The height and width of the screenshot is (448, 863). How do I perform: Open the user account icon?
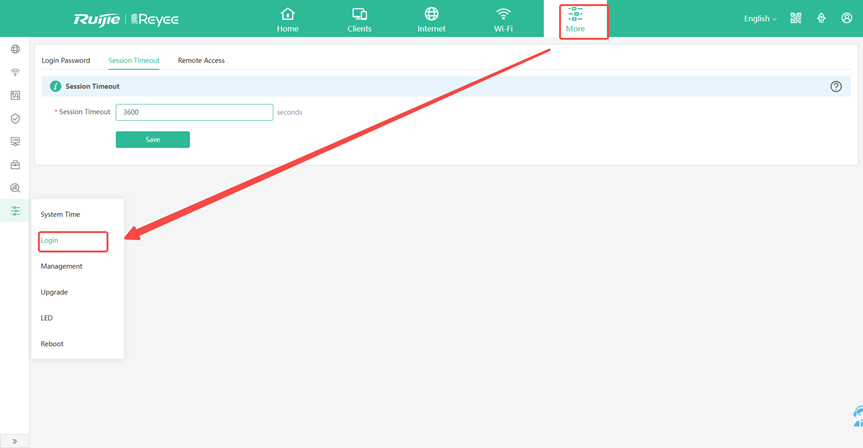[846, 18]
